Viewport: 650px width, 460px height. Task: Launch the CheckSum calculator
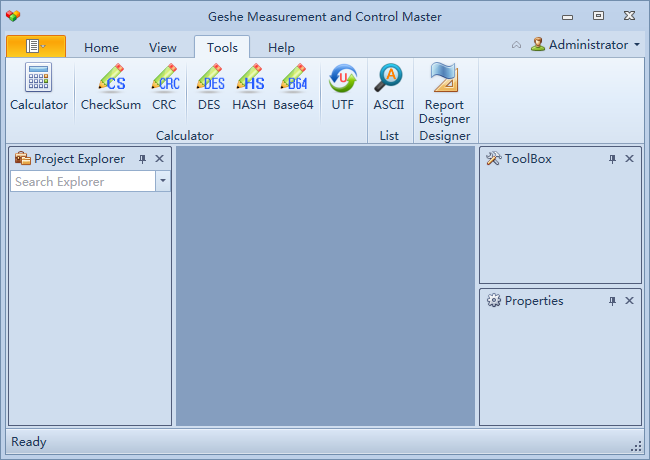click(x=110, y=87)
